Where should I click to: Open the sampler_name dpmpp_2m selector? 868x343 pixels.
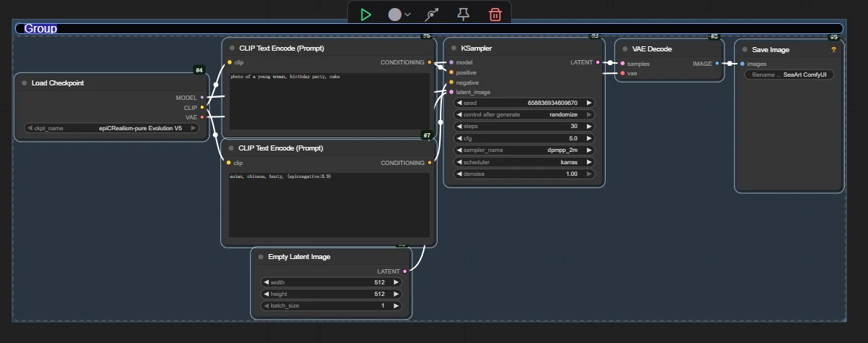point(525,151)
